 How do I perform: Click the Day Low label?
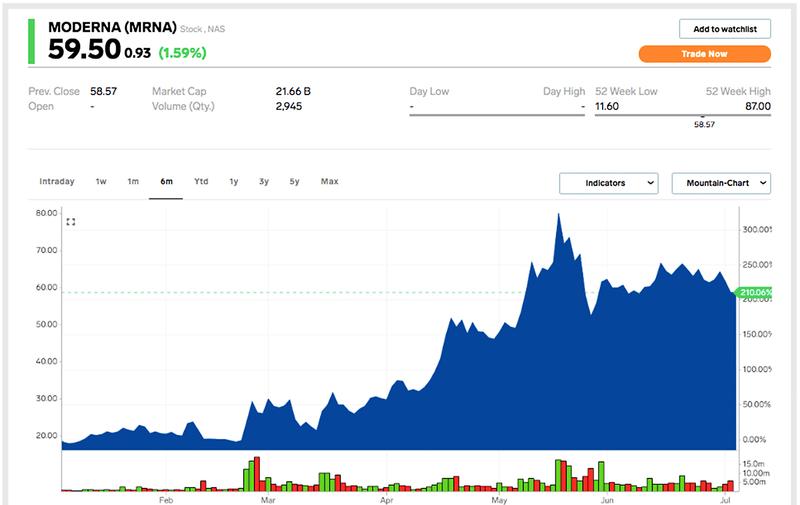[429, 91]
